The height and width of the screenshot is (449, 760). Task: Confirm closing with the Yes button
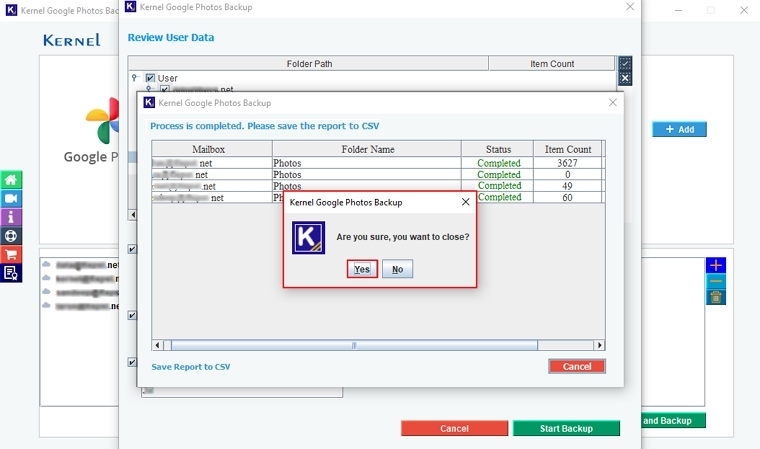tap(362, 269)
